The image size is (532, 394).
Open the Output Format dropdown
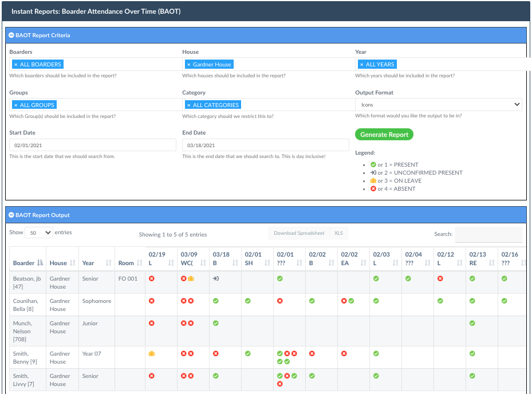point(438,105)
